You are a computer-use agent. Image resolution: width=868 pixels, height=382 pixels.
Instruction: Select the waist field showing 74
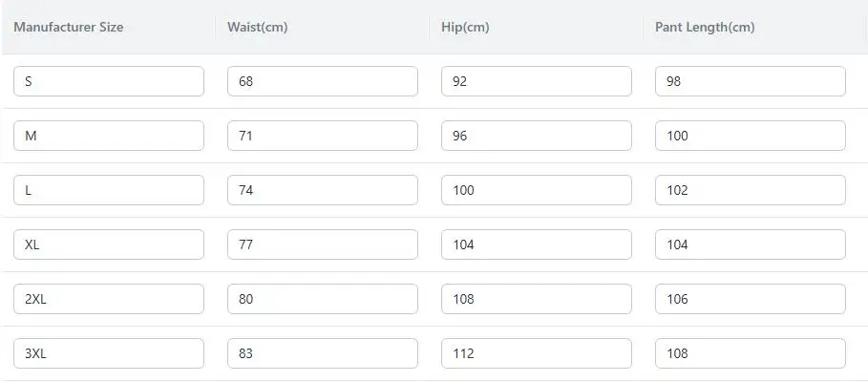click(x=322, y=190)
